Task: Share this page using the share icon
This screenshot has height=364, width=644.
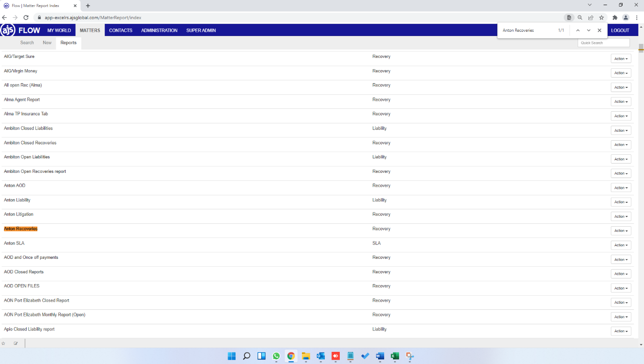Action: [591, 17]
